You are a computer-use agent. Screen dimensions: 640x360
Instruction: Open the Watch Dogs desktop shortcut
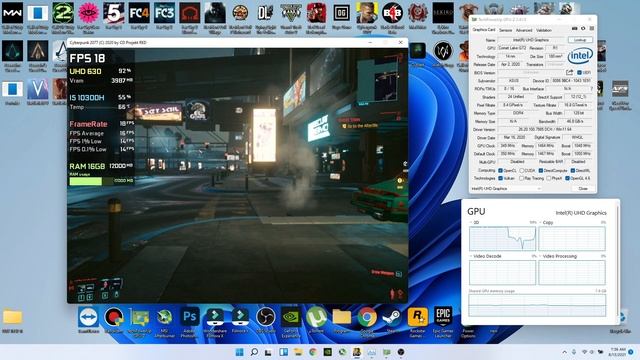tap(443, 51)
